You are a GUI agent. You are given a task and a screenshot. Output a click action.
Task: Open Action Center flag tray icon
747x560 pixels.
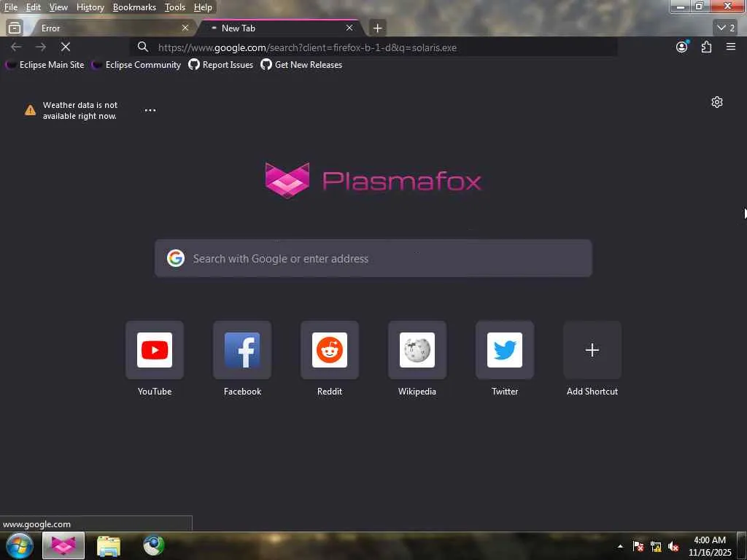pos(638,546)
